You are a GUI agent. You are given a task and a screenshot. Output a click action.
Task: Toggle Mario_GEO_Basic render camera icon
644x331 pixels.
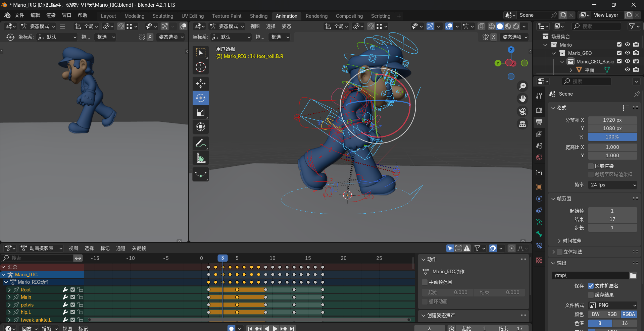click(636, 61)
